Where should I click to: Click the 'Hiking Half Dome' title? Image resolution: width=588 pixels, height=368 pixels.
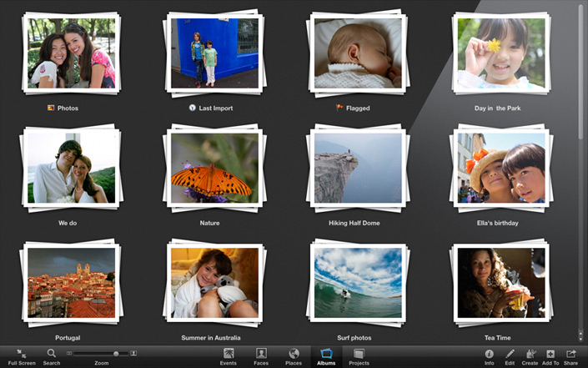point(354,223)
